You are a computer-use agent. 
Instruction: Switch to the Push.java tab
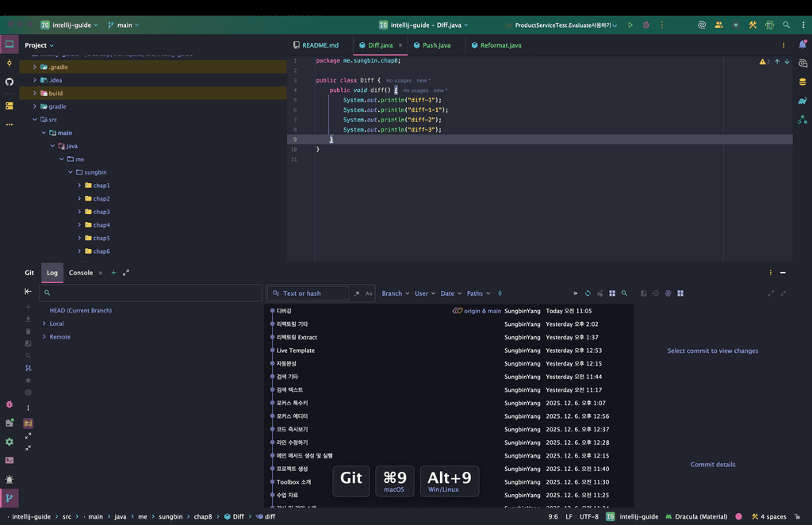(x=435, y=45)
